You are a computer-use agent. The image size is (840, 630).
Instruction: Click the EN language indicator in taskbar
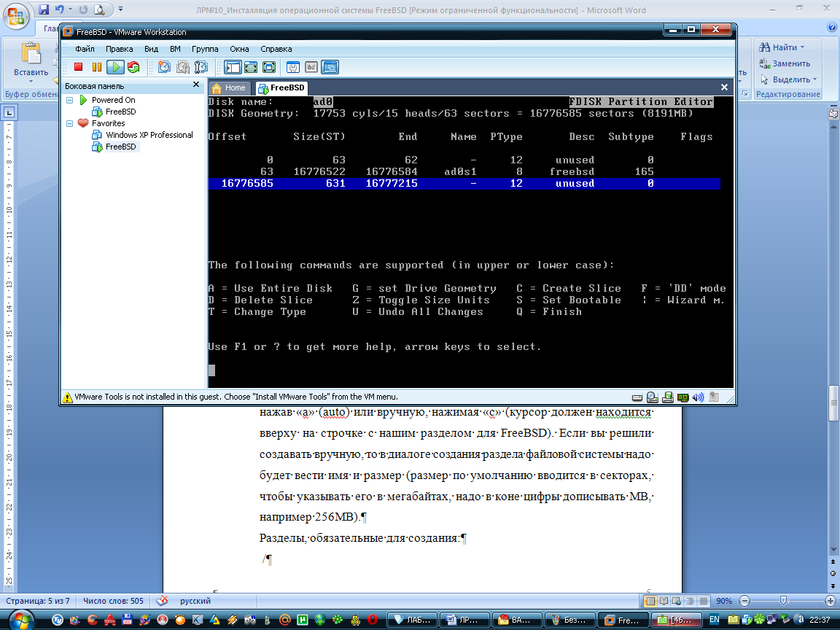coord(714,620)
